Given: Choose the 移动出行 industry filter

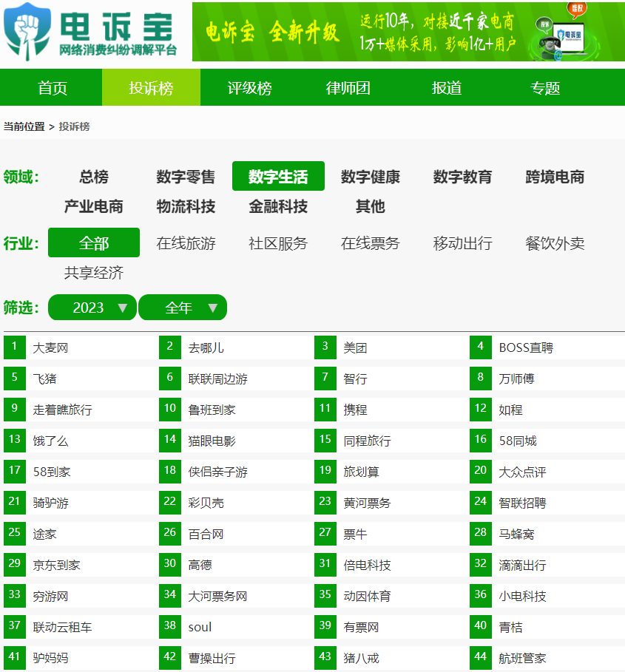Looking at the screenshot, I should tap(462, 243).
